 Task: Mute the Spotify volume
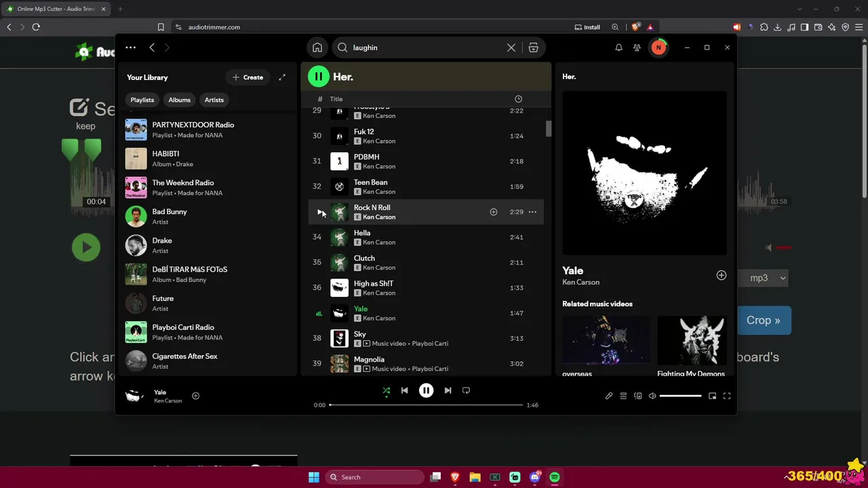[x=652, y=396]
